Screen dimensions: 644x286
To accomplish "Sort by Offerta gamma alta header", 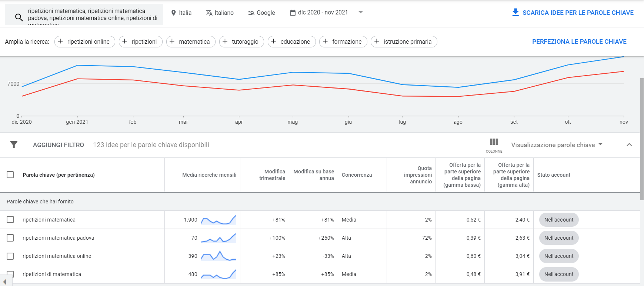I will (511, 175).
